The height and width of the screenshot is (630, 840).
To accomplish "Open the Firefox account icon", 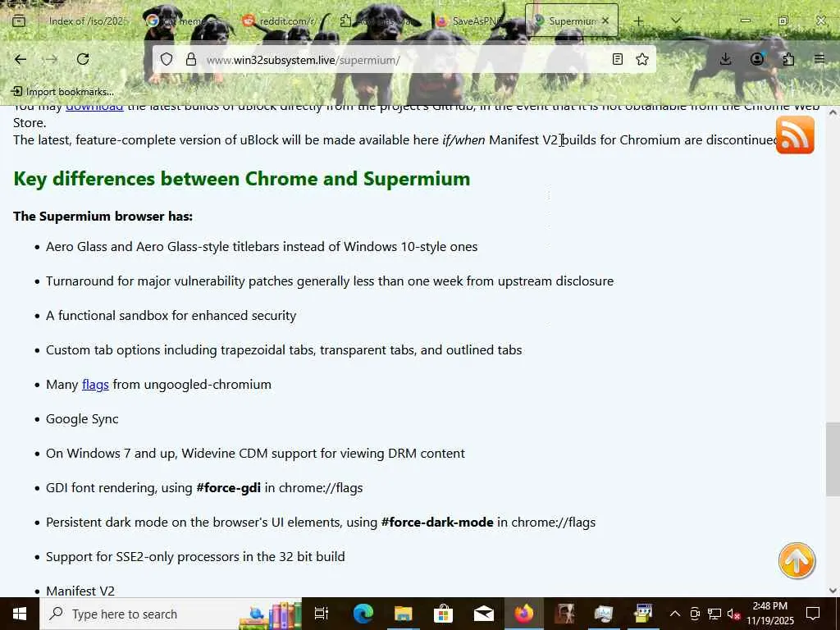I will (756, 59).
